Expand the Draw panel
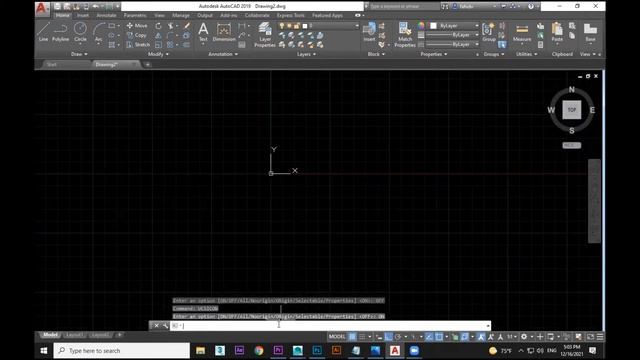The image size is (640, 360). click(x=79, y=54)
